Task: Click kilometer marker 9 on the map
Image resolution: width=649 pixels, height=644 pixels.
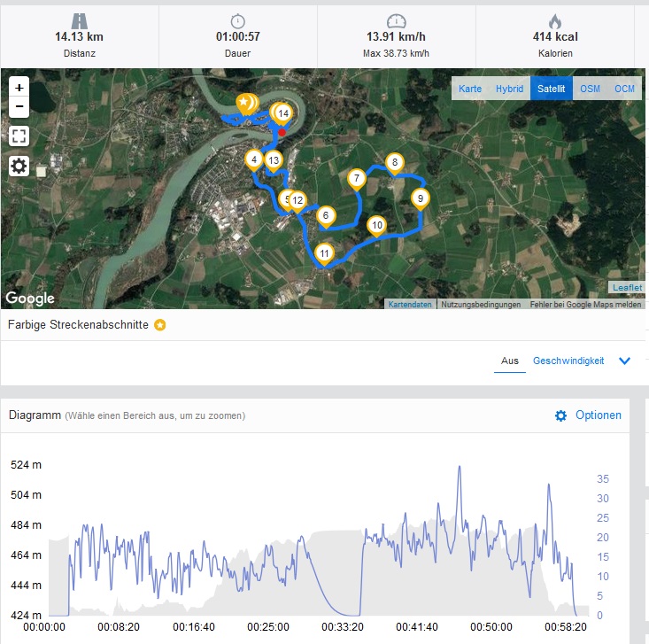Action: pyautogui.click(x=421, y=198)
